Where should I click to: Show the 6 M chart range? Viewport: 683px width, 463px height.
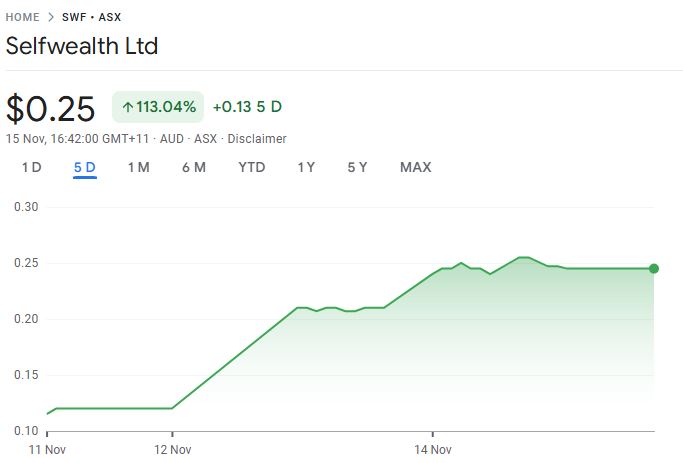(194, 167)
